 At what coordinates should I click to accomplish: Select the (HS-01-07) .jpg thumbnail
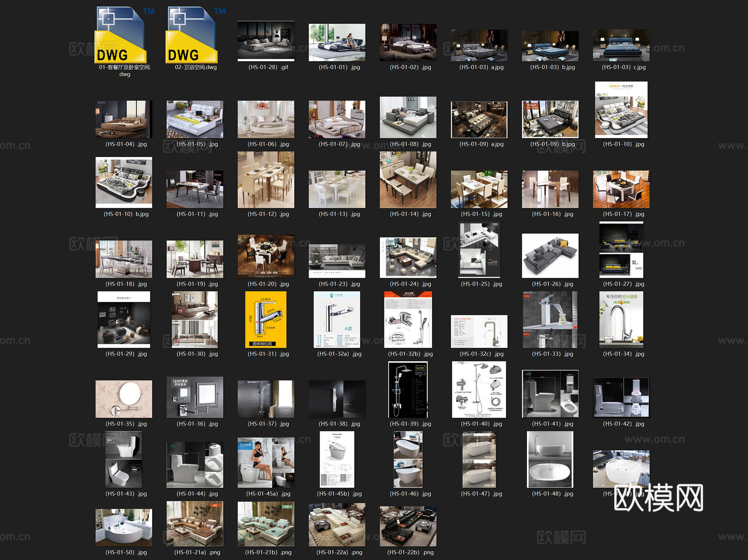(x=337, y=119)
